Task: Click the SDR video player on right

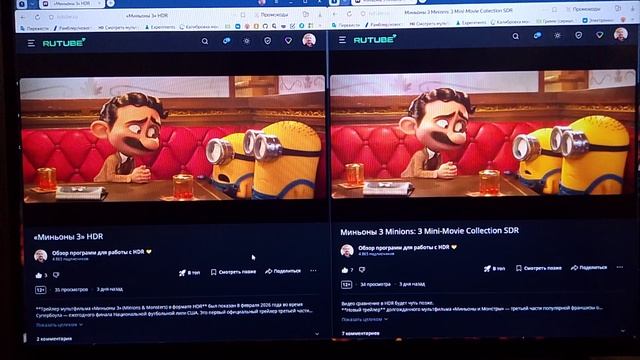Action: (483, 134)
